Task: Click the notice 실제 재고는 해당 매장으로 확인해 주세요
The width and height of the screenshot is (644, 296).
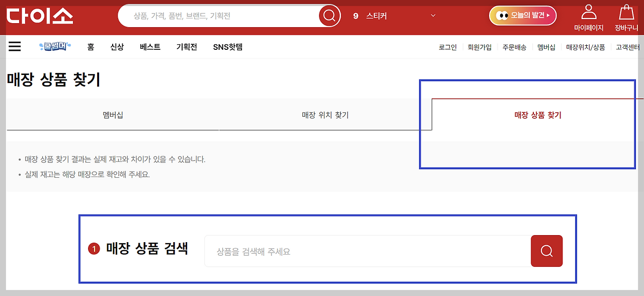Action: pos(88,175)
